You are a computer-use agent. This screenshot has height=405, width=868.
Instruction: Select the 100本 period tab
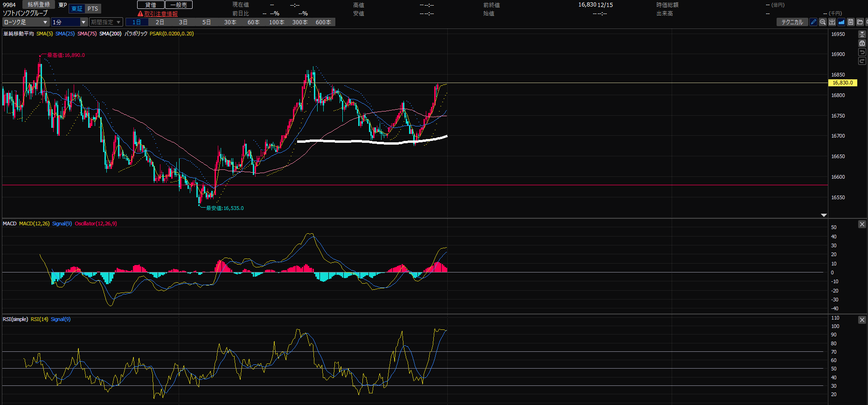pyautogui.click(x=277, y=22)
